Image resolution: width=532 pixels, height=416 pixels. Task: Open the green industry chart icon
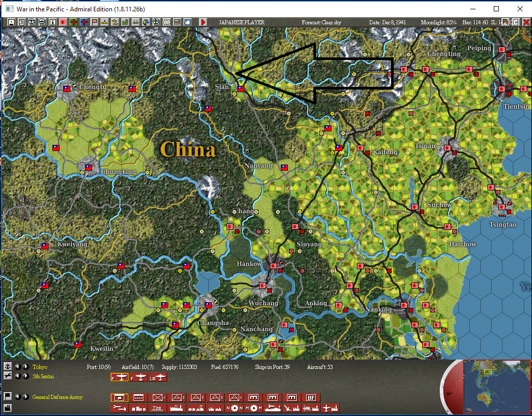point(125,22)
